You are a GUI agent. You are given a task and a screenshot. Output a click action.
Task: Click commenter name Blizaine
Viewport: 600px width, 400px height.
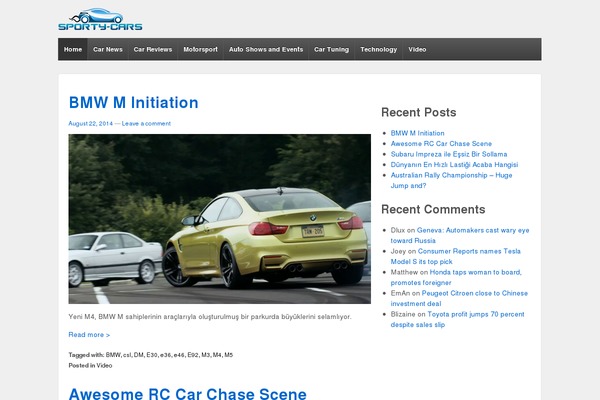403,314
